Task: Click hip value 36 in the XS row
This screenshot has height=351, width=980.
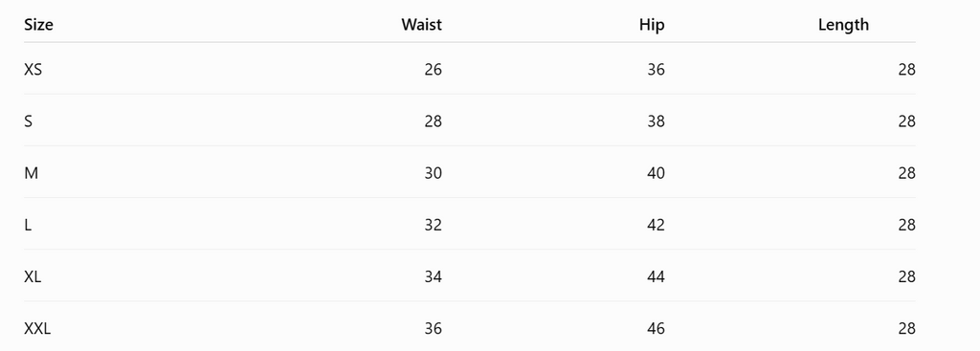Action: pyautogui.click(x=656, y=69)
